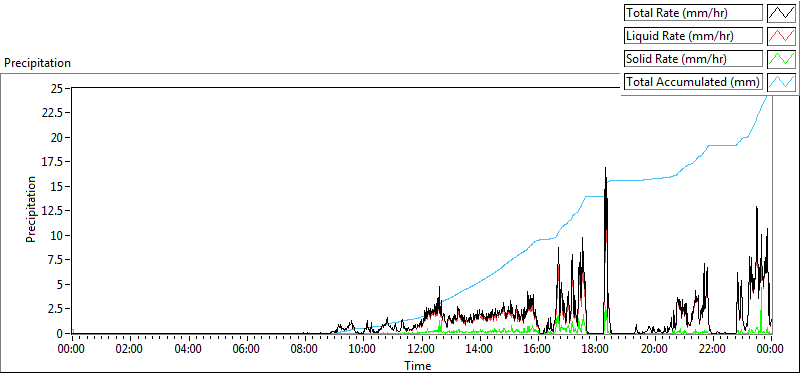Click the 08:00 time axis label
The image size is (800, 373).
click(x=305, y=349)
